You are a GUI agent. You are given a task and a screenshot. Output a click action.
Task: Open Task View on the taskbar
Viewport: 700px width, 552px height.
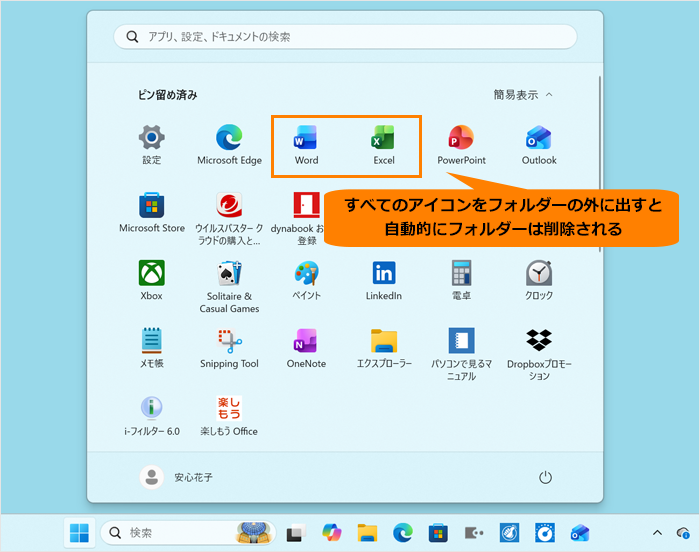tap(295, 533)
